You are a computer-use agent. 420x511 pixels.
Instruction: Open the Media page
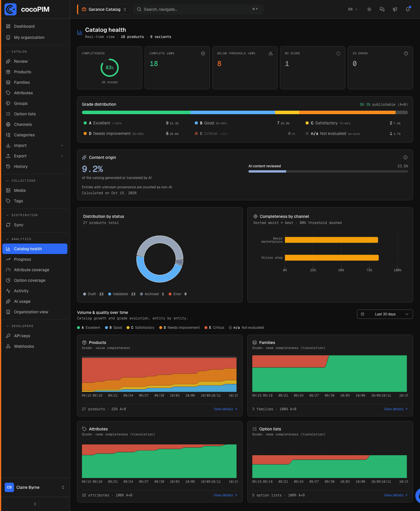coord(35,190)
